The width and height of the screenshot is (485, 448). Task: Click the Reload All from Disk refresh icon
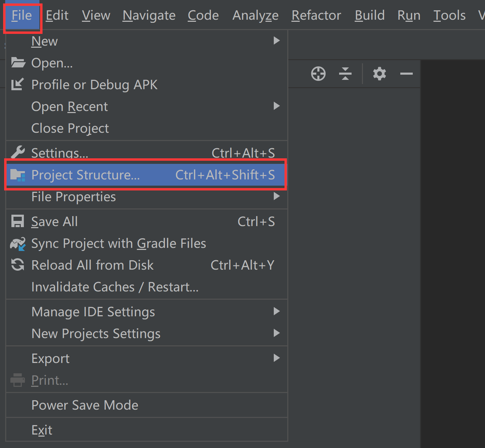click(18, 265)
